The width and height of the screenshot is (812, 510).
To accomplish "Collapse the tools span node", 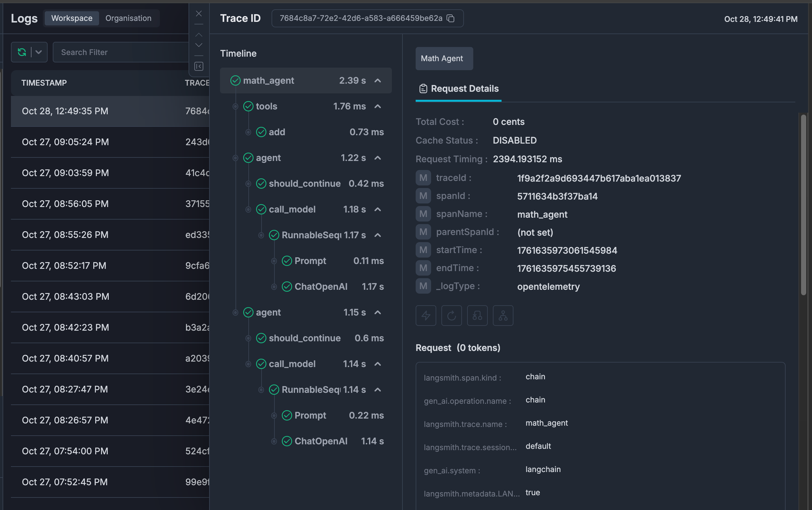I will pos(378,106).
